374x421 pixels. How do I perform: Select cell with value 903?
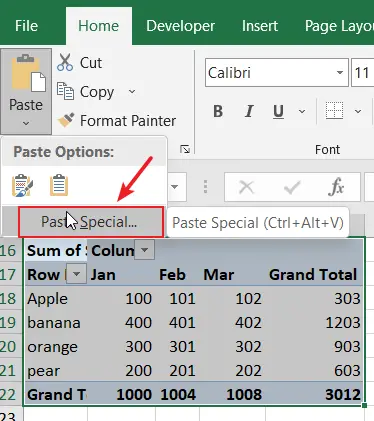(314, 347)
